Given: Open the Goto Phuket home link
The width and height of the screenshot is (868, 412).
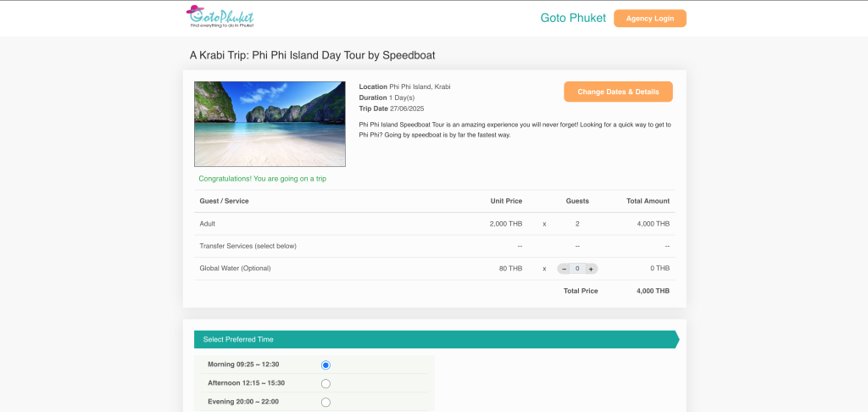Looking at the screenshot, I should (x=573, y=18).
